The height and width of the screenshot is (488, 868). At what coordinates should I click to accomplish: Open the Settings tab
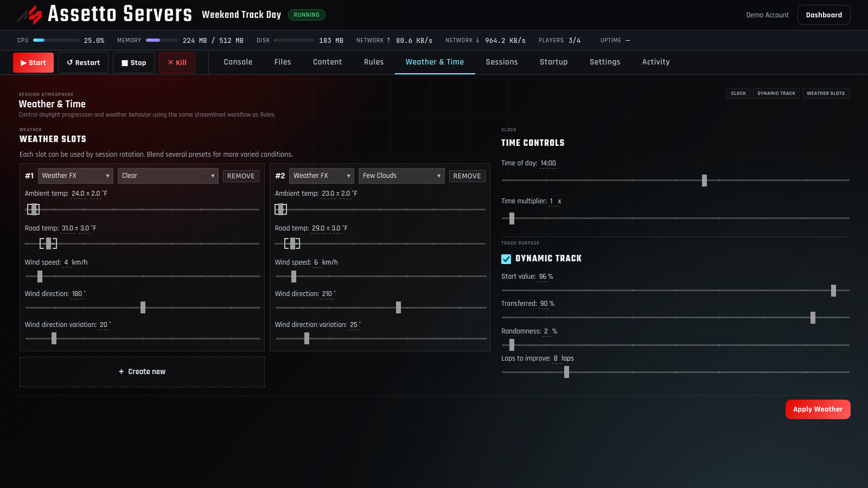tap(605, 62)
